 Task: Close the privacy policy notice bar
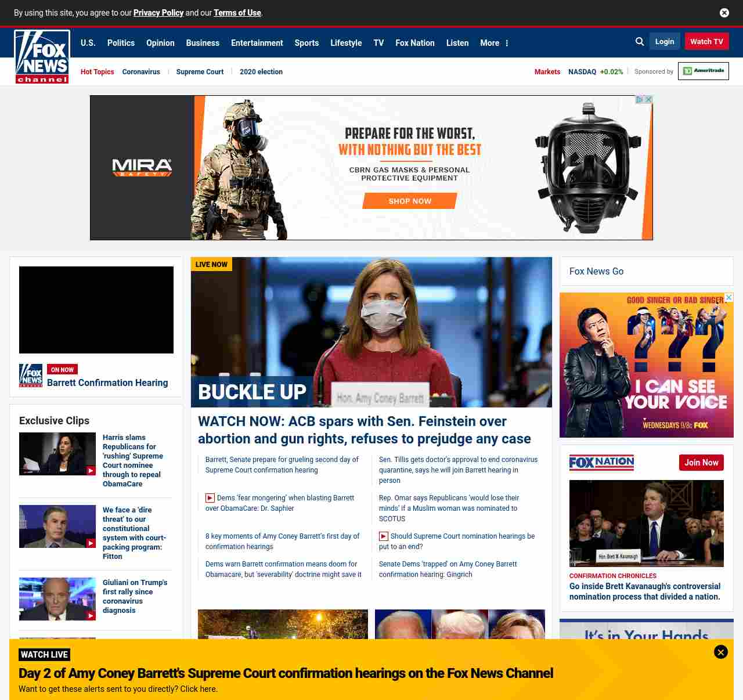pyautogui.click(x=724, y=13)
